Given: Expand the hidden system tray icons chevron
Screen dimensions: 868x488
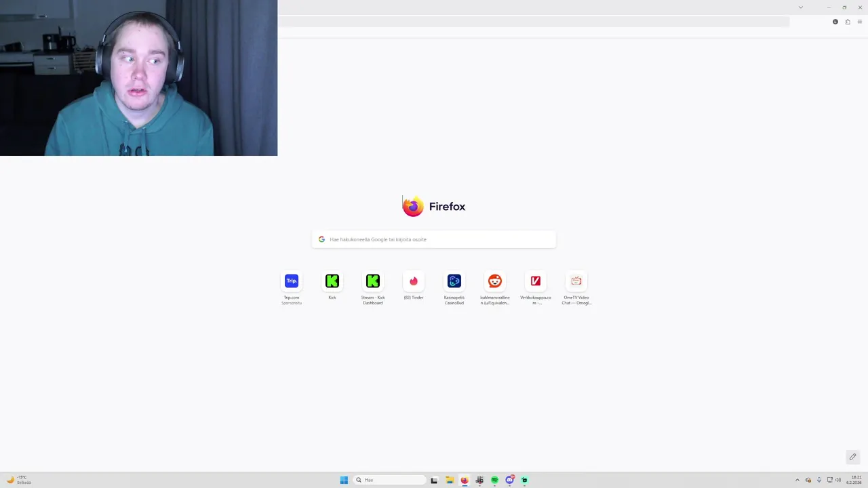Looking at the screenshot, I should point(797,480).
